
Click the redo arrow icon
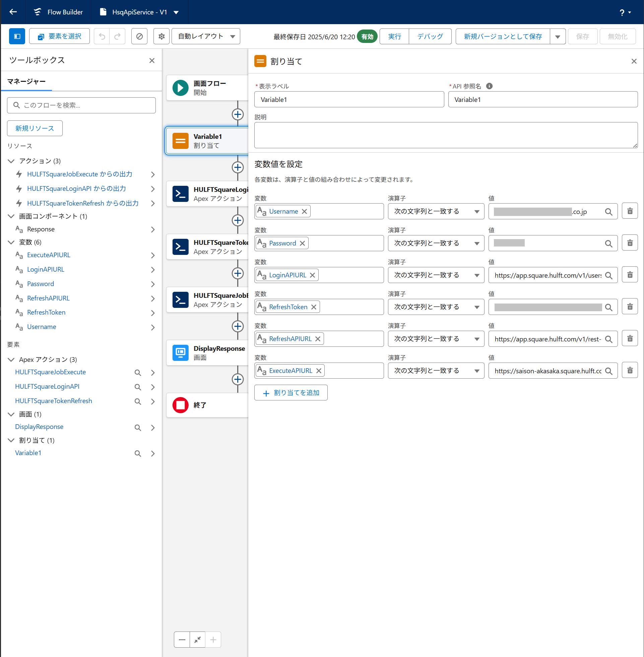tap(117, 36)
